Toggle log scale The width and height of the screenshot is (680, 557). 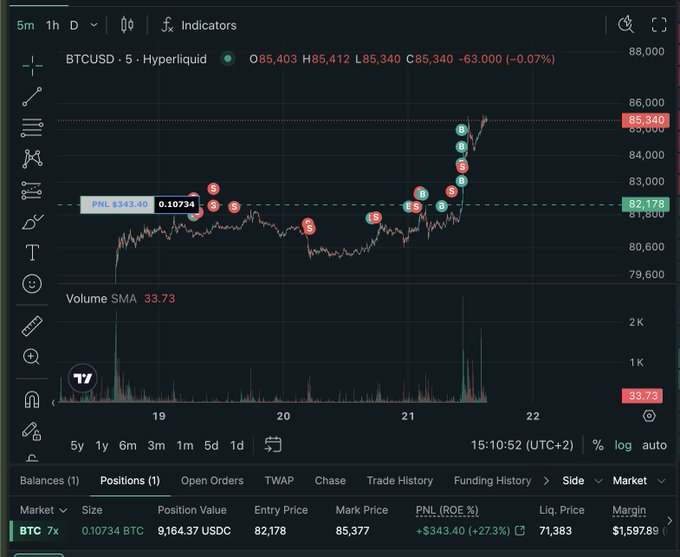623,445
